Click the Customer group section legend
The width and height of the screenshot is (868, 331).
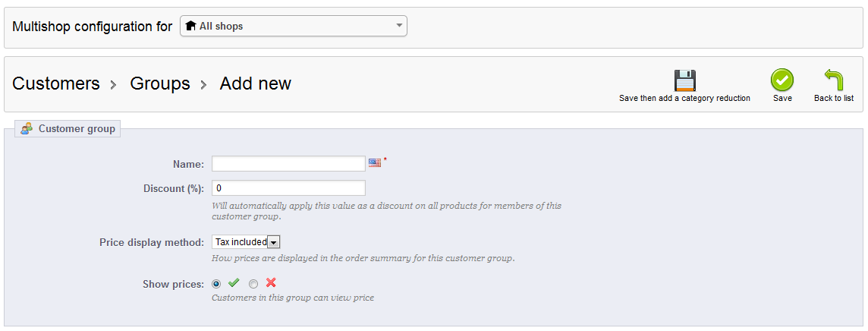tap(77, 129)
